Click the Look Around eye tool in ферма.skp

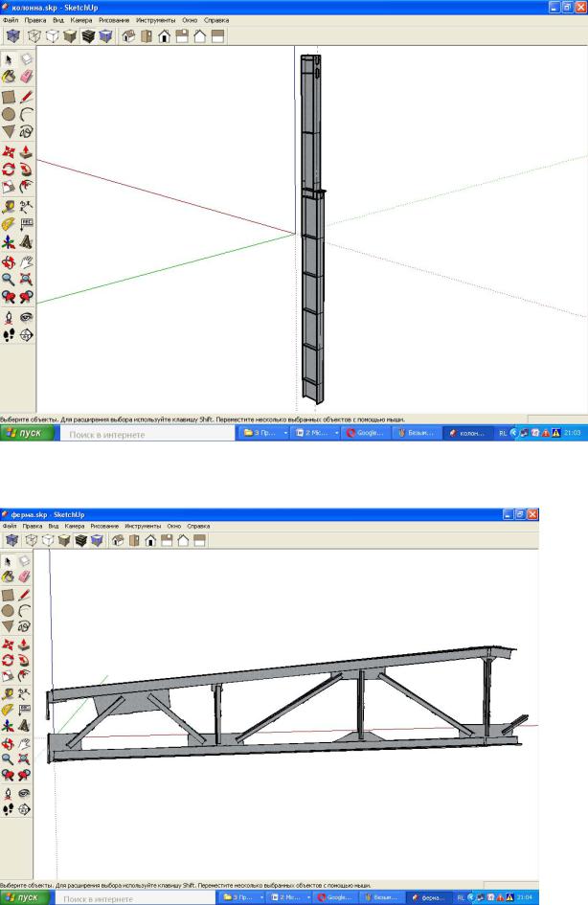click(24, 793)
